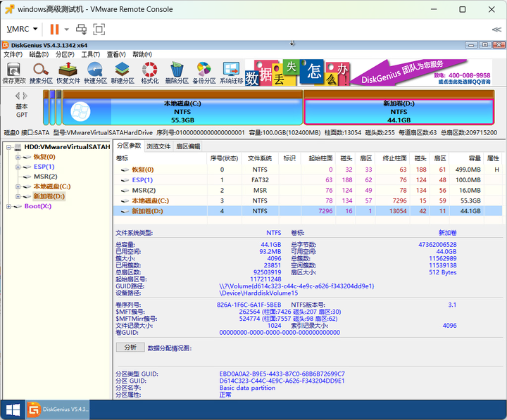
Task: Click the 文件系统 column header
Action: 260,158
